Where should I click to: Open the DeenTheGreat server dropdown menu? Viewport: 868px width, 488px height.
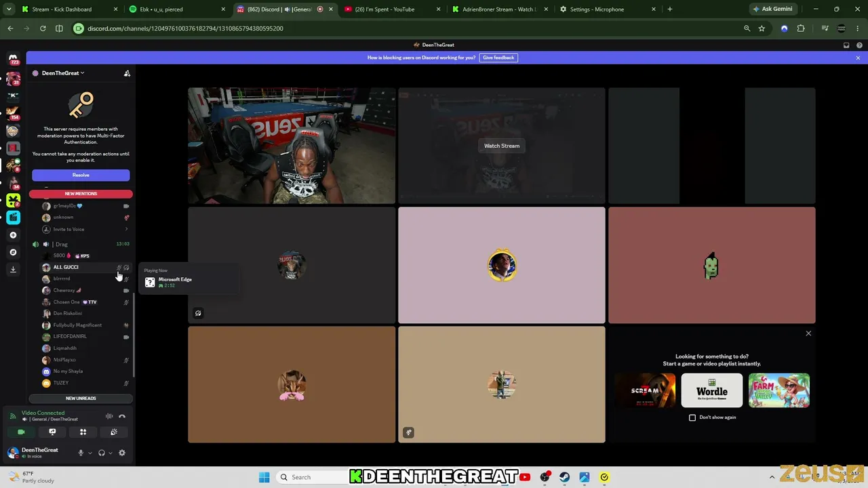click(63, 73)
